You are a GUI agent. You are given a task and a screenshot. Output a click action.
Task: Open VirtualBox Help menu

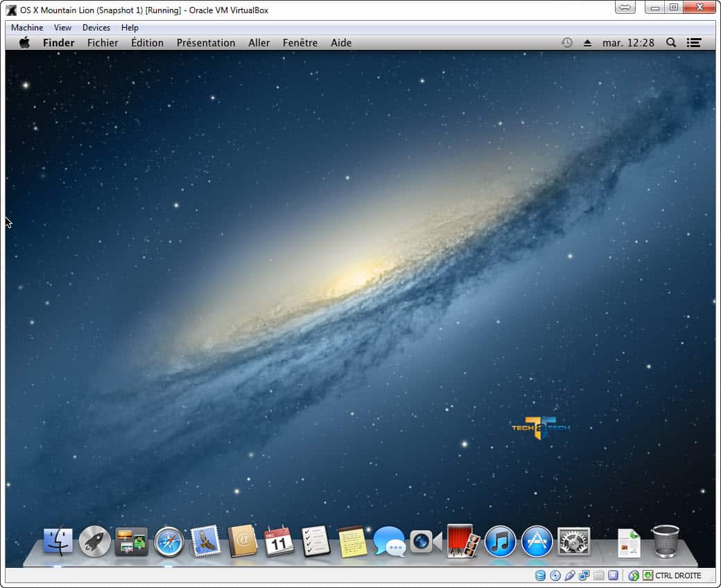(x=130, y=28)
